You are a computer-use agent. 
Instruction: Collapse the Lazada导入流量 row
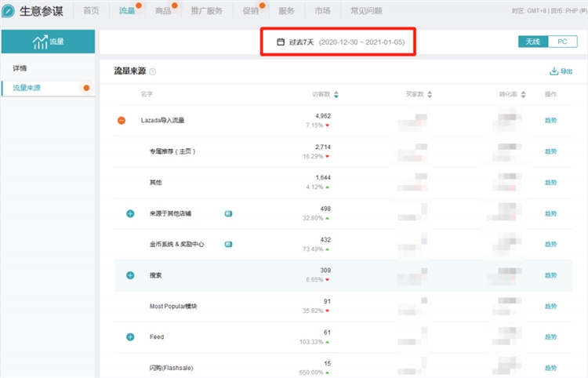(121, 120)
